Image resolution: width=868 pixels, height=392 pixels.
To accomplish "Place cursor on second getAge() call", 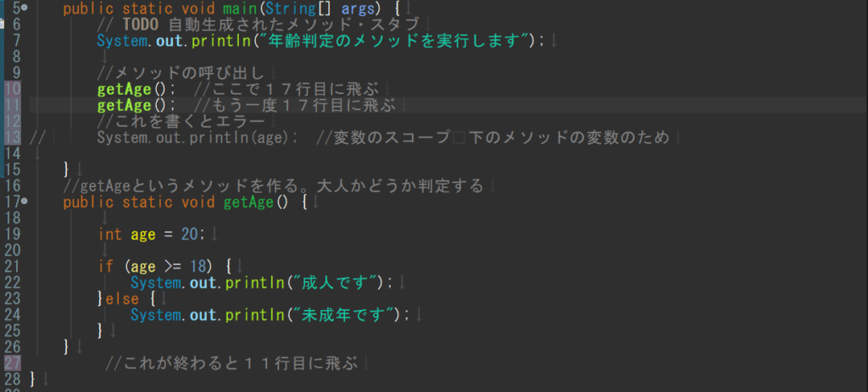I will pos(124,105).
